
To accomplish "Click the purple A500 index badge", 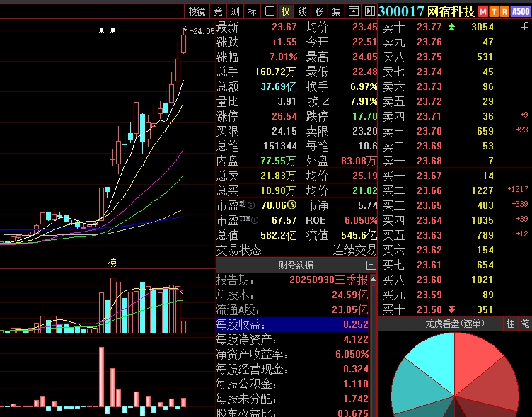I will (x=521, y=12).
